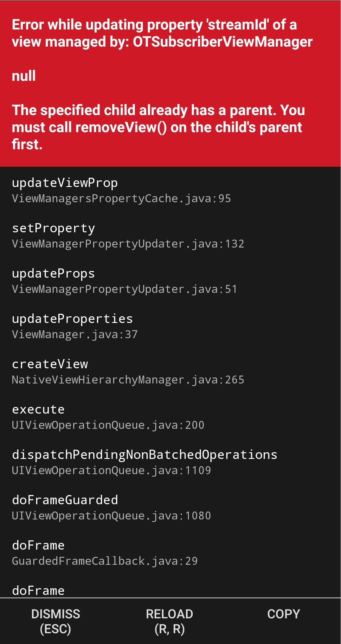Copy the error stack trace

coord(283,613)
